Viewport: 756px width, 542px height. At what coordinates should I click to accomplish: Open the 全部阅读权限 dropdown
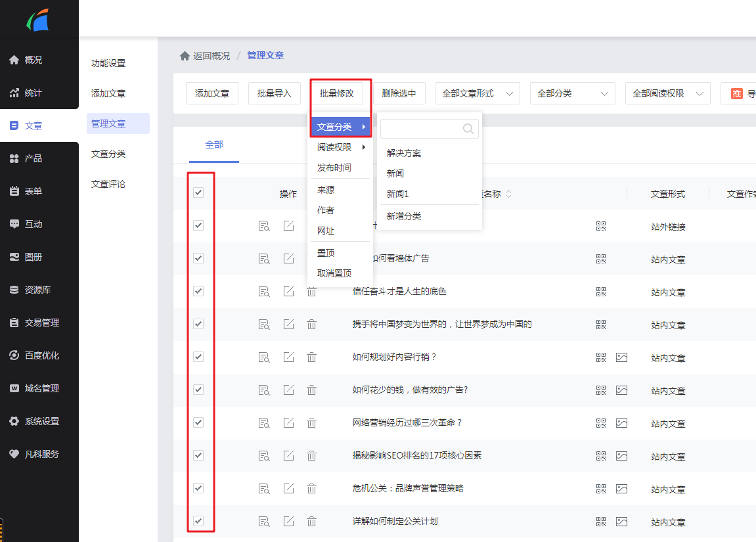pyautogui.click(x=668, y=93)
